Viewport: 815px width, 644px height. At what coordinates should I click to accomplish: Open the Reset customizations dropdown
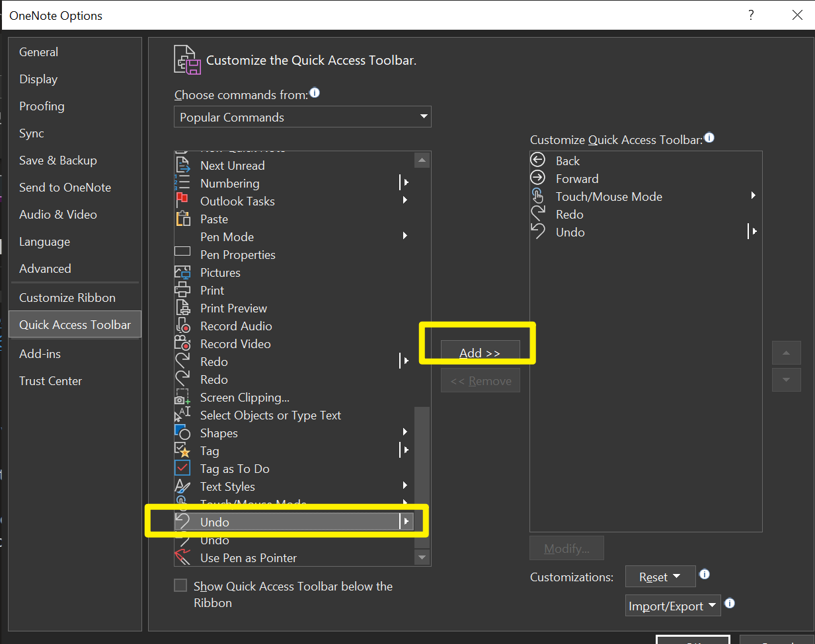(x=660, y=577)
